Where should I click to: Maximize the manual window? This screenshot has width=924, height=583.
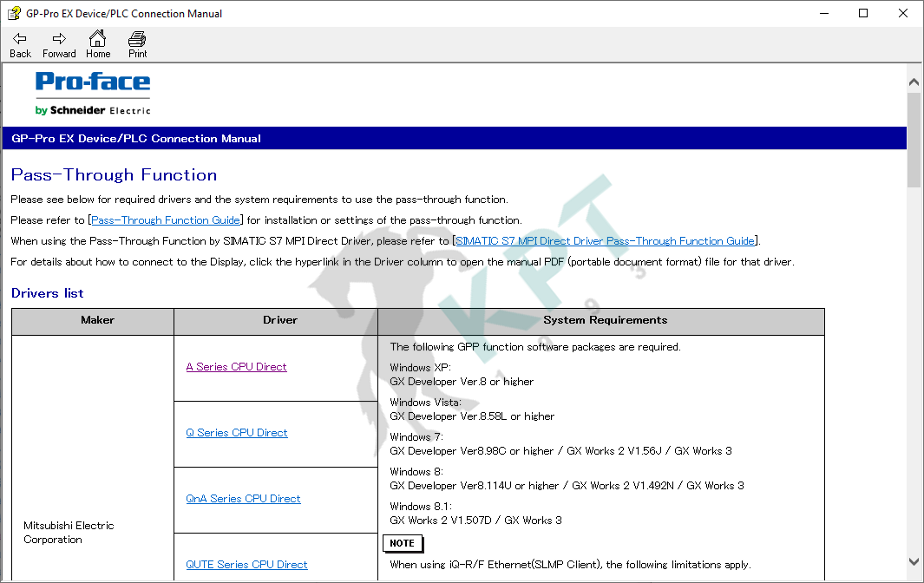coord(863,13)
